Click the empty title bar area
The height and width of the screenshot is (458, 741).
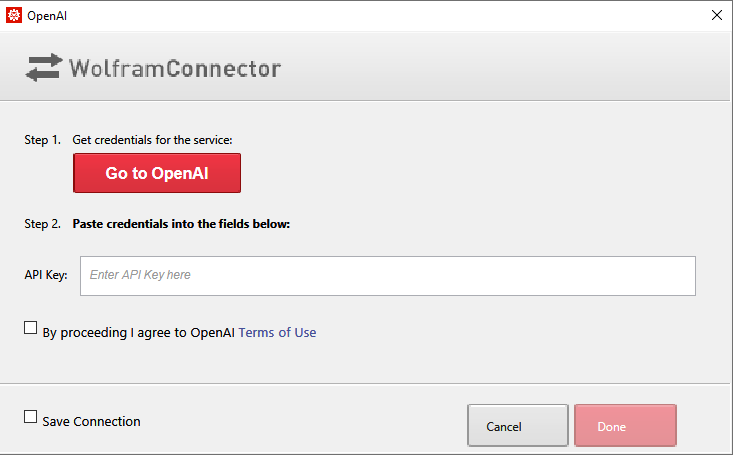point(378,16)
